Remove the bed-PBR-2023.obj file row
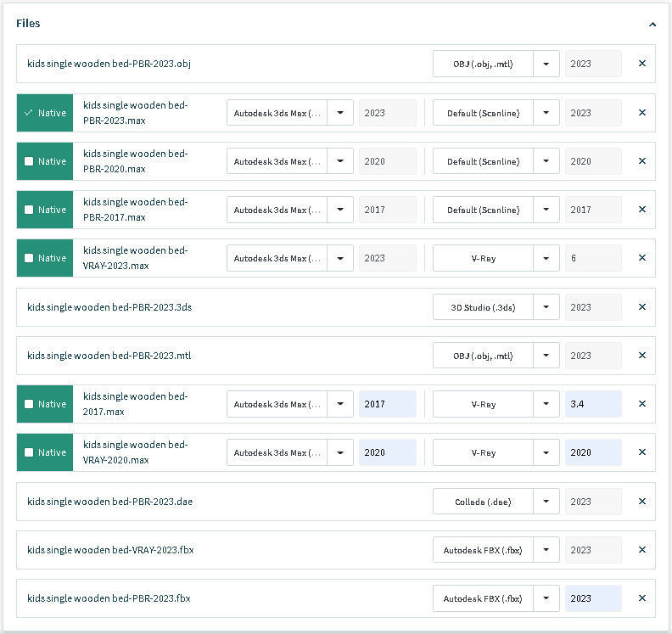This screenshot has width=672, height=634. coord(641,64)
